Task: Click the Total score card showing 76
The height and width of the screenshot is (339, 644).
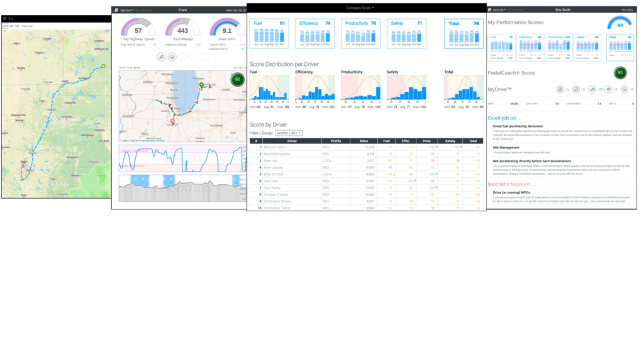Action: [462, 33]
